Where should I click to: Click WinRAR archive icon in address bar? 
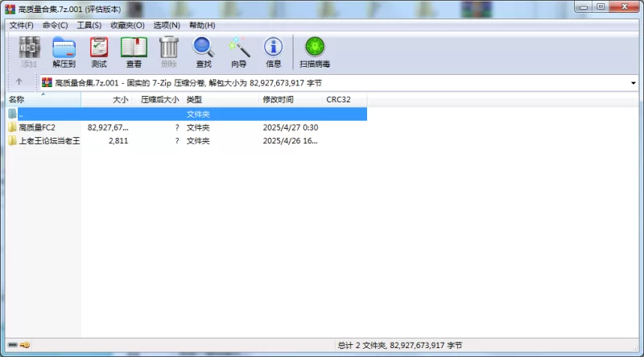(47, 83)
